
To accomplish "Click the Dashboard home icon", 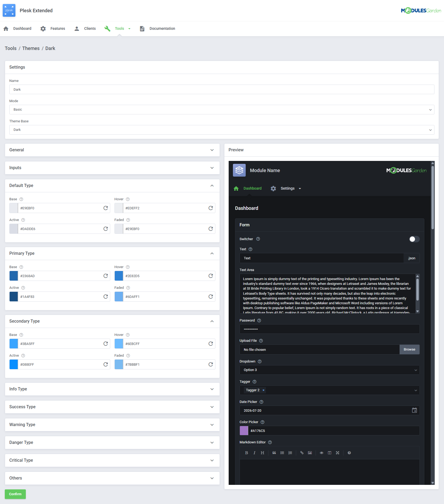I will [x=6, y=28].
